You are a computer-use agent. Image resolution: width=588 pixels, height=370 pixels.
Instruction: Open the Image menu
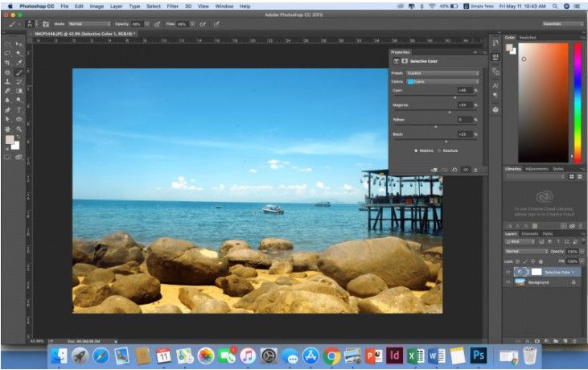coord(97,6)
